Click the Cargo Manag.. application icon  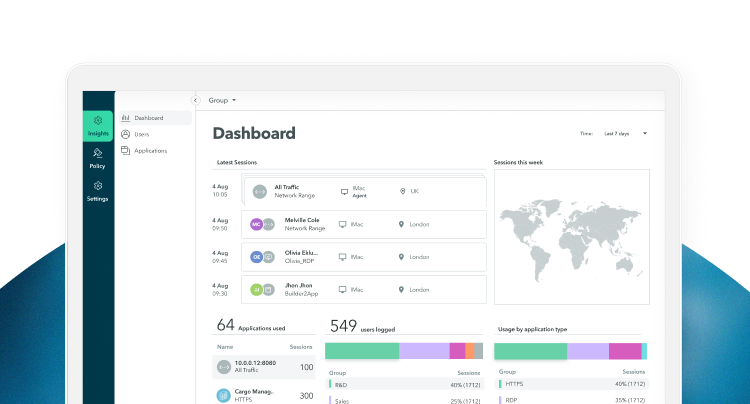(224, 395)
